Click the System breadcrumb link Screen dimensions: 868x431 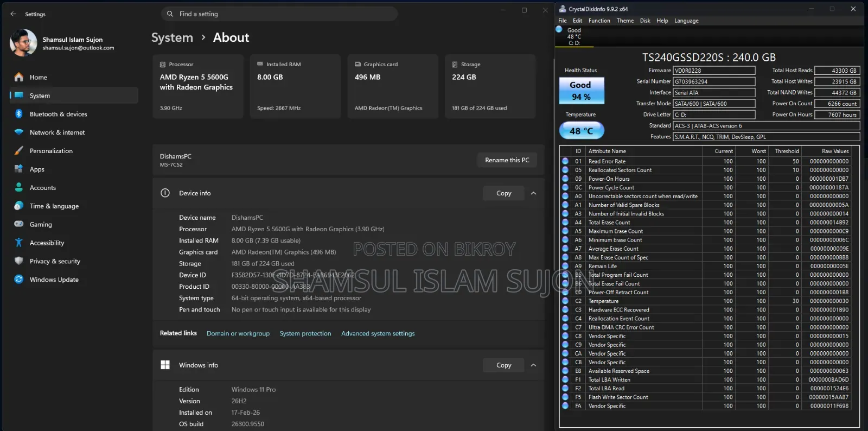(x=172, y=37)
